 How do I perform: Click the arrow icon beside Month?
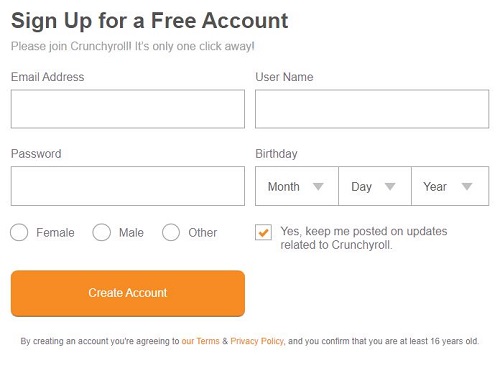(318, 186)
